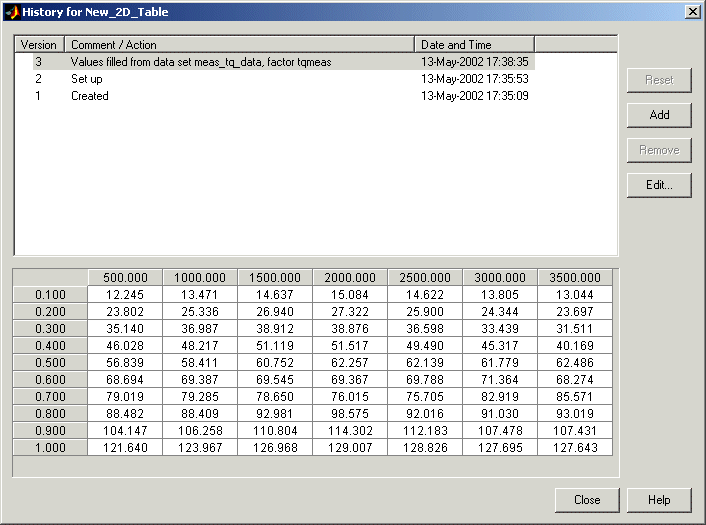
Task: Select table cell 33.439
Action: click(x=500, y=329)
